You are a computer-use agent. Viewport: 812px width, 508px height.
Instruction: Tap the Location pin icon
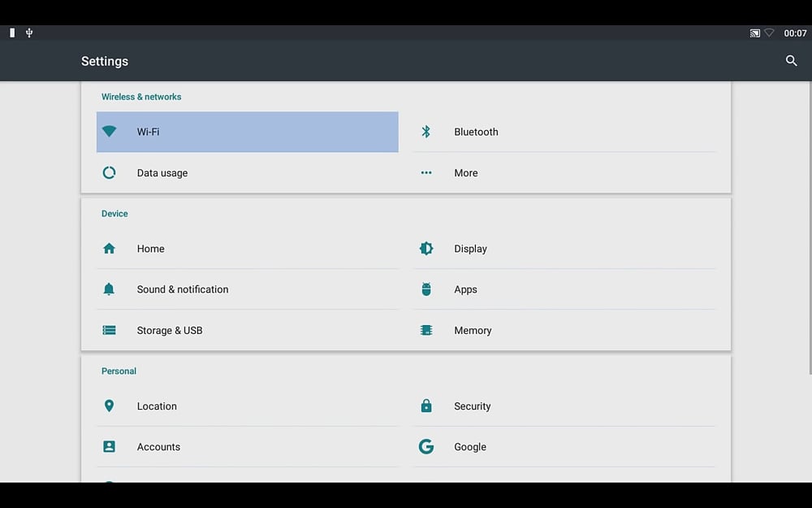point(109,406)
